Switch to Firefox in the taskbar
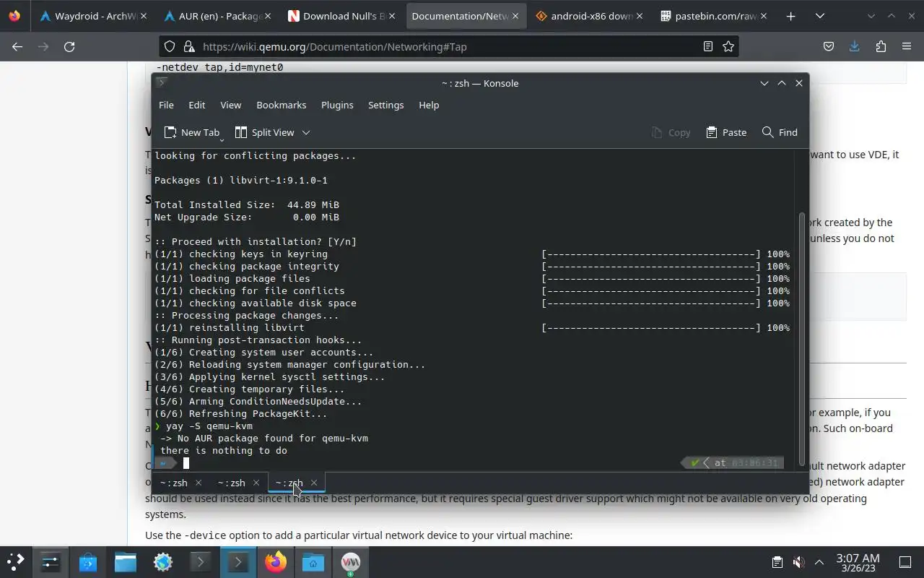Image resolution: width=924 pixels, height=578 pixels. (x=276, y=561)
